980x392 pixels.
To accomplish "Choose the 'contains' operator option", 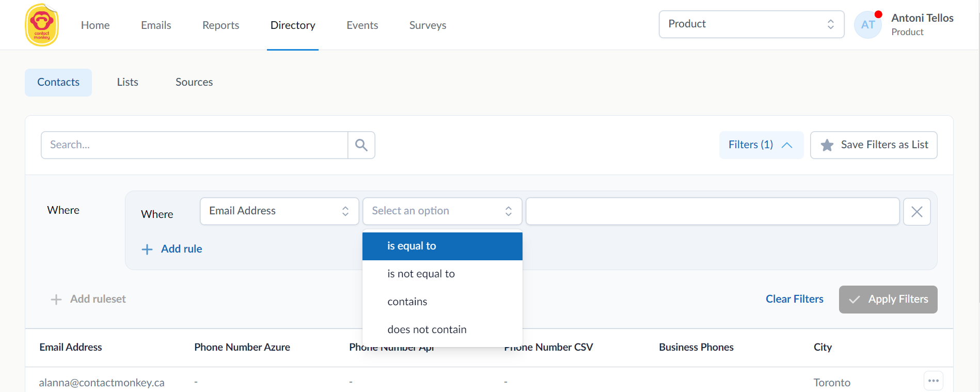I will click(x=442, y=302).
